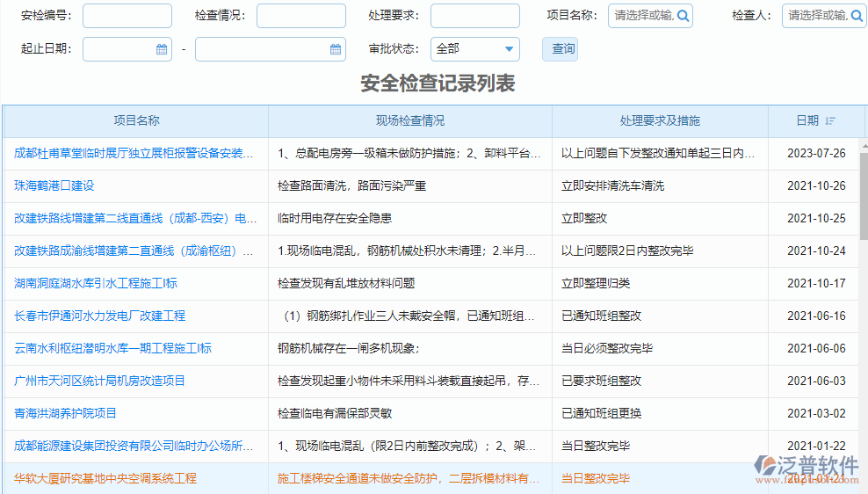Focus the 检查情况 input field

(301, 16)
